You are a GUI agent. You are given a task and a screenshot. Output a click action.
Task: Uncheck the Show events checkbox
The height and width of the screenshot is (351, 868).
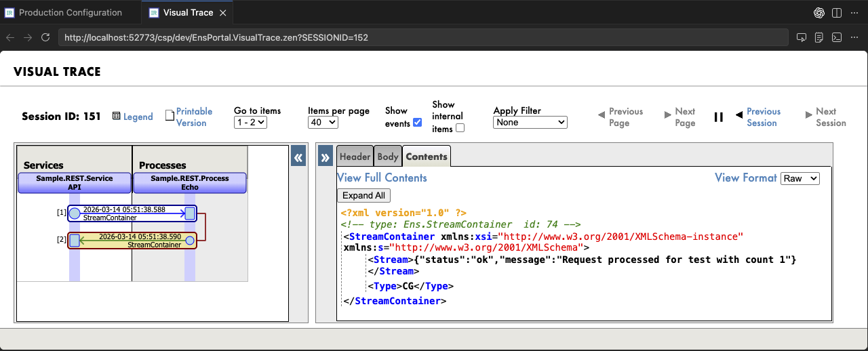tap(417, 123)
